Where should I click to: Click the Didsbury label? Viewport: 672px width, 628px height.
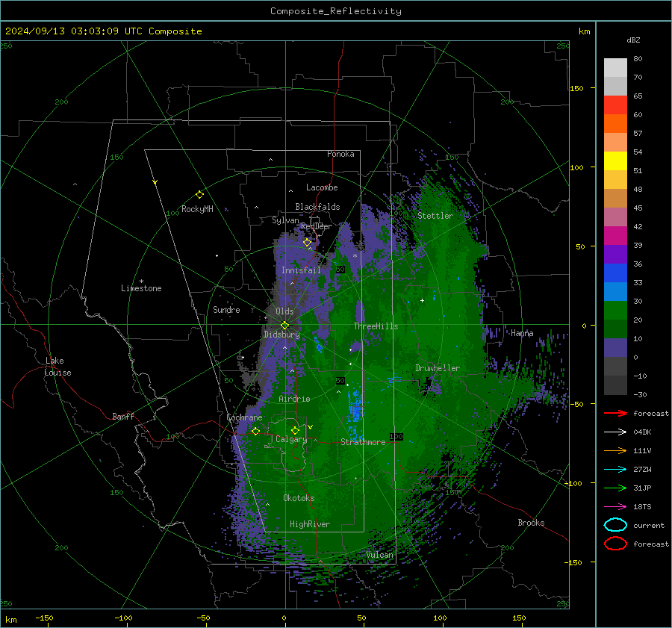coord(281,335)
